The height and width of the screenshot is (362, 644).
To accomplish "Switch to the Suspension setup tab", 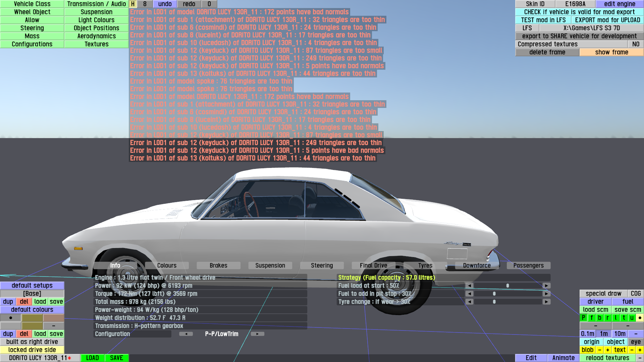I will 270,265.
